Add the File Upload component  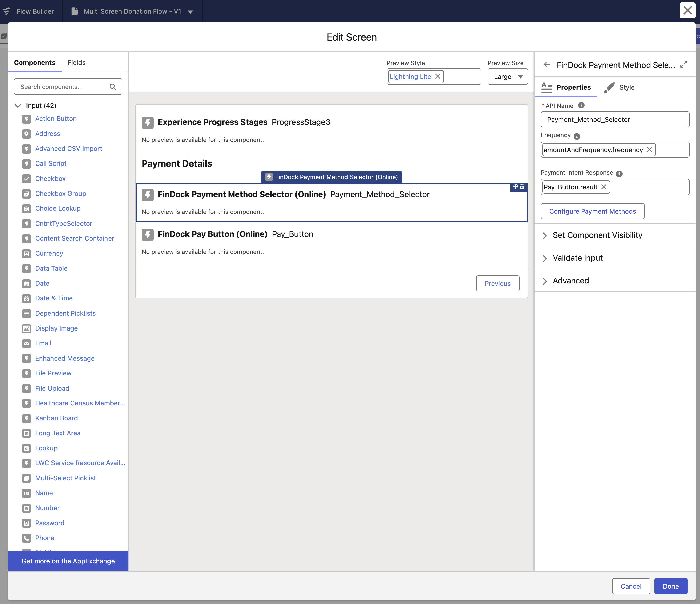pyautogui.click(x=52, y=389)
